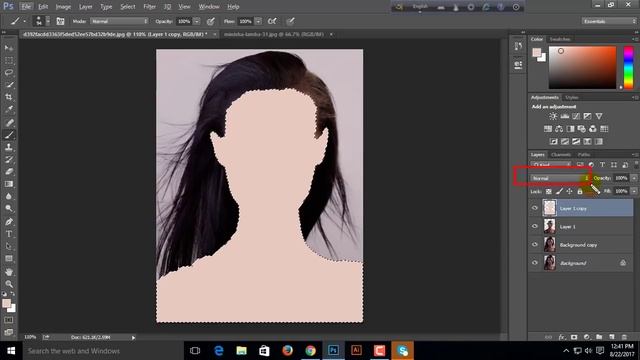Enable airbrush-style build-up option
Screen dimensions: 640x360
(x=272, y=21)
